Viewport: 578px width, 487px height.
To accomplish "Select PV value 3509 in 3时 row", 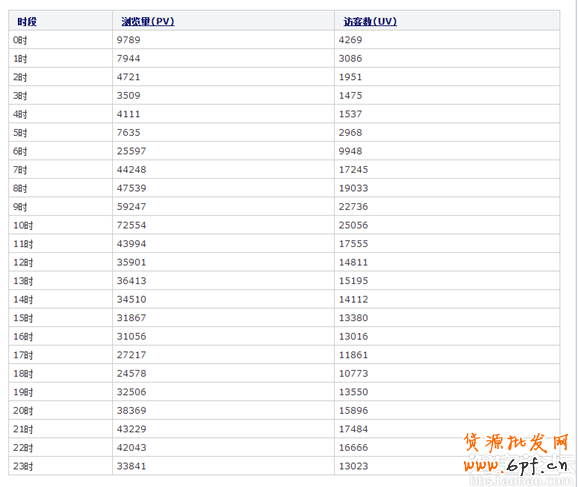I will (x=129, y=95).
